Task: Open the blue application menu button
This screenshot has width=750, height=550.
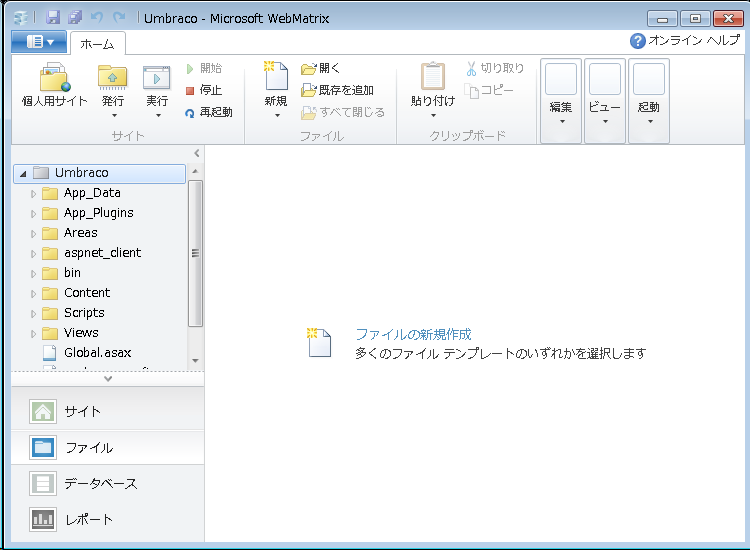Action: (x=39, y=42)
